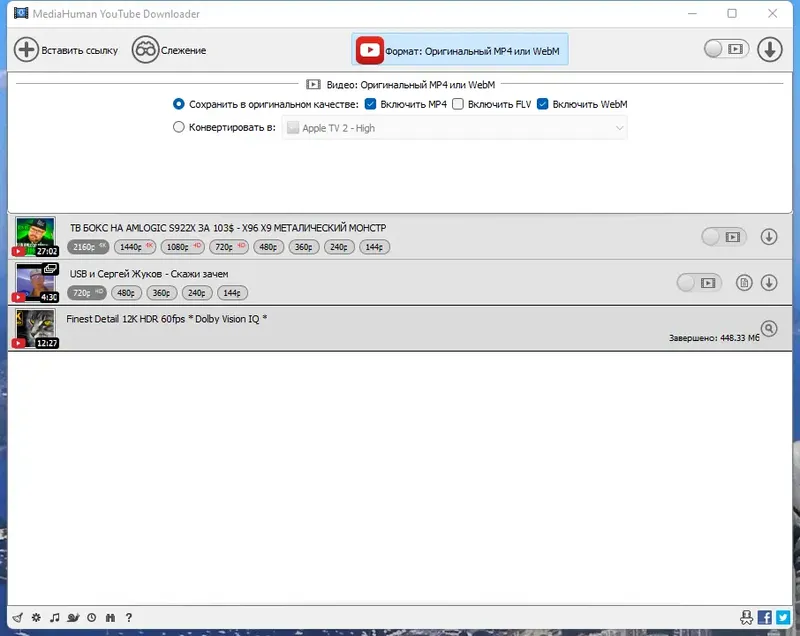This screenshot has height=636, width=800.
Task: Toggle video switch on Скажи зачем row
Action: (699, 283)
